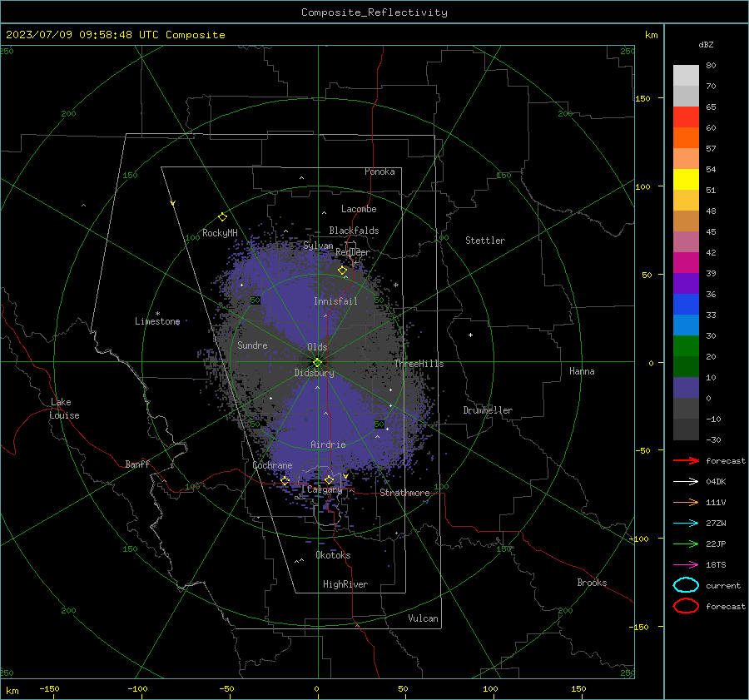Screen dimensions: 749x700
Task: Click the white 04DK arrow in legend
Action: click(x=687, y=482)
